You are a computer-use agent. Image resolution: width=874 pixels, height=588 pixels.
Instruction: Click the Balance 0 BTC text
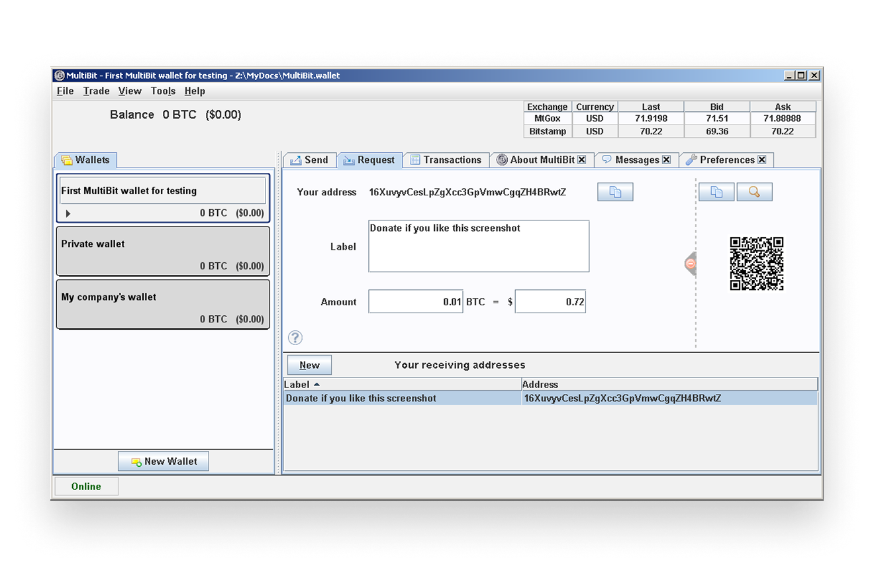(175, 115)
